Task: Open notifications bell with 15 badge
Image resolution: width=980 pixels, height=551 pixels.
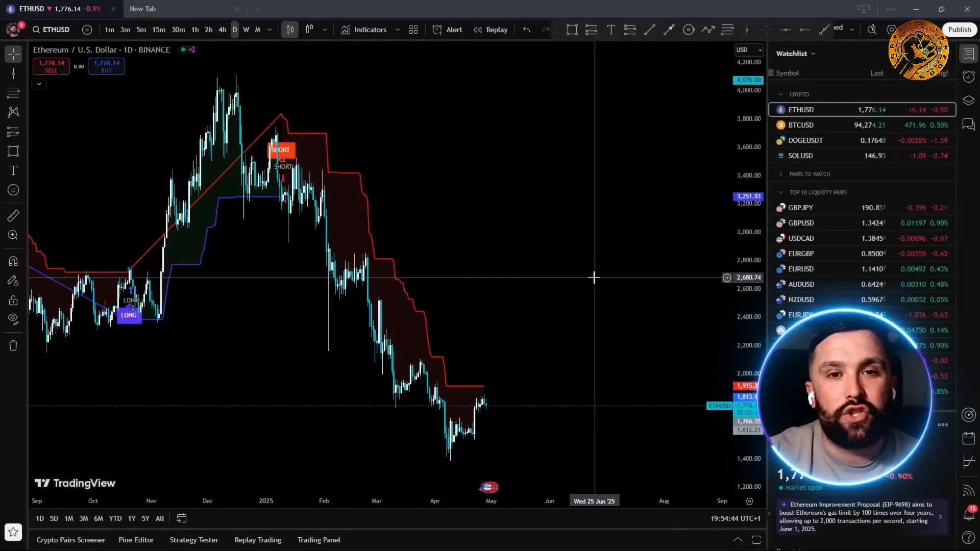Action: pos(968,514)
